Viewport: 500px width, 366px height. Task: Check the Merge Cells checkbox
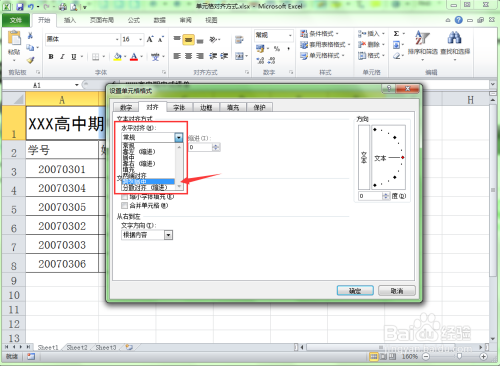pos(125,206)
